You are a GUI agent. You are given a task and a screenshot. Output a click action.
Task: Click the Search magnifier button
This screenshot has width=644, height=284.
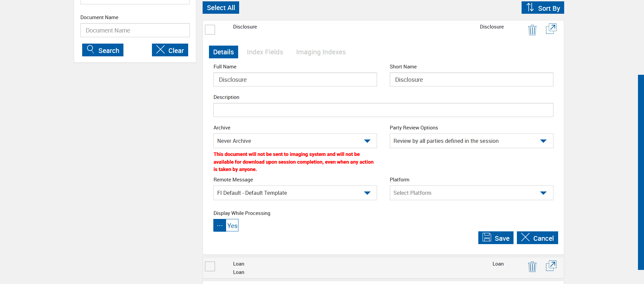click(103, 50)
